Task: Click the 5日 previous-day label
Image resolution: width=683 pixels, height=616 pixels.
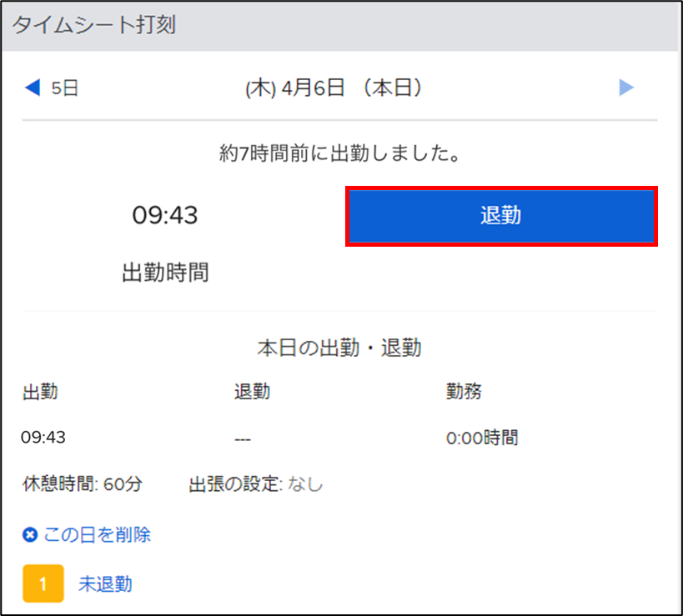Action: click(64, 88)
